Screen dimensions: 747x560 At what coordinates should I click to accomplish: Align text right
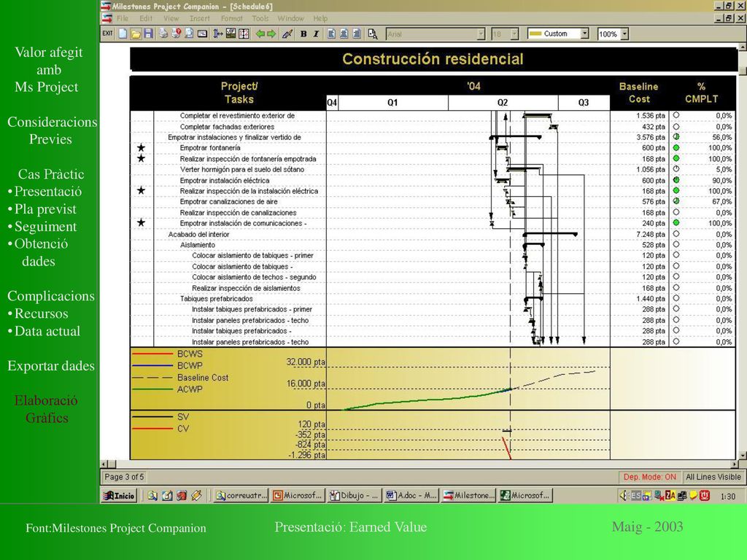click(x=356, y=34)
